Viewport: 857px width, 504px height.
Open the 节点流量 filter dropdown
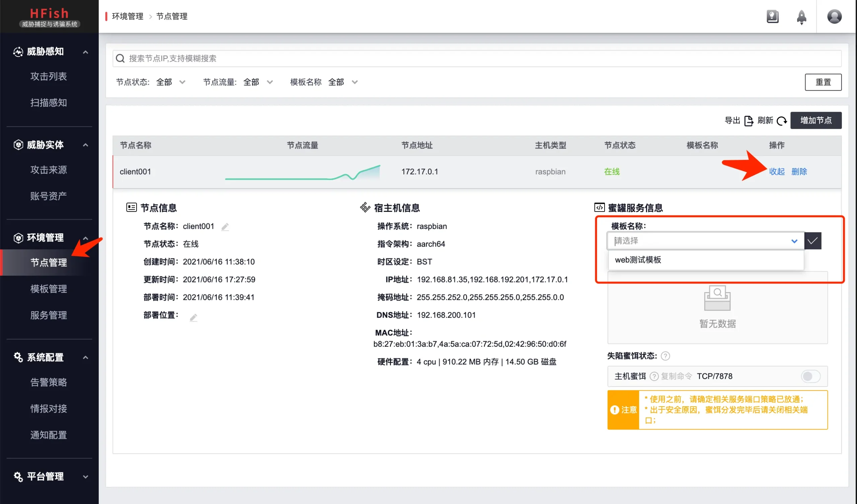point(258,82)
